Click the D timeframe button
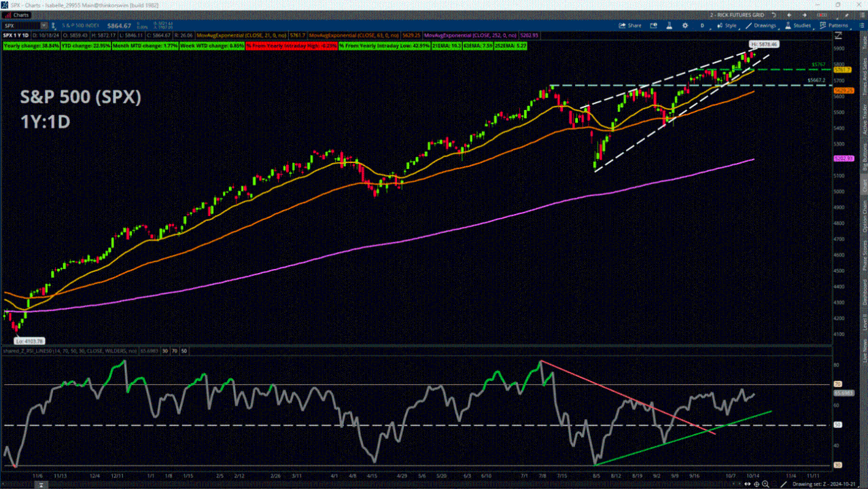868x489 pixels. point(702,26)
